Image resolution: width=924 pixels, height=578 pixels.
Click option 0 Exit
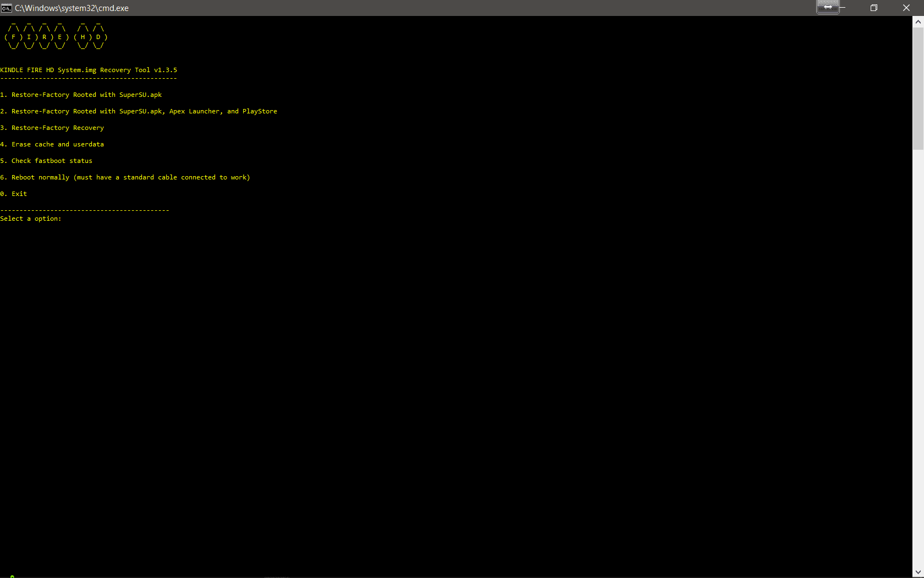(14, 194)
